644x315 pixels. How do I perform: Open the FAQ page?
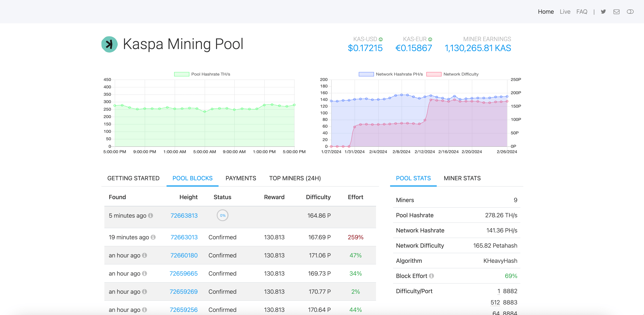click(582, 11)
